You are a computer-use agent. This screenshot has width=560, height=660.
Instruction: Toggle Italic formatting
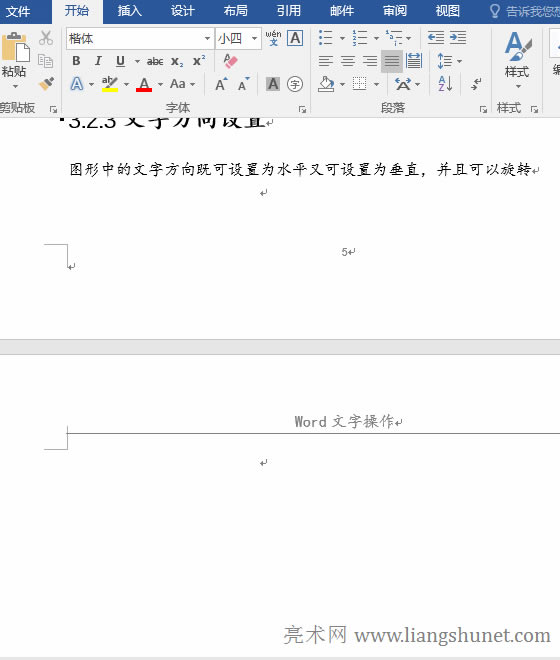(x=98, y=61)
